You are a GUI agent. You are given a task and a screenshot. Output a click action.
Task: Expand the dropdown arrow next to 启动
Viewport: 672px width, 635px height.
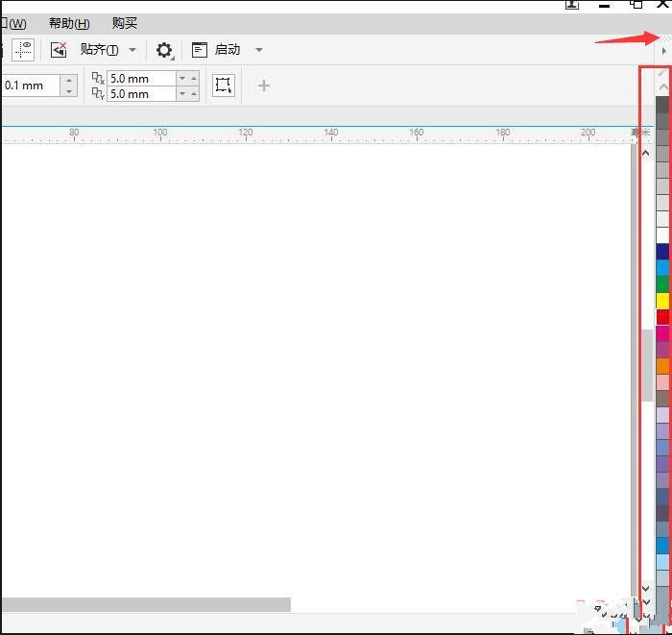[x=259, y=50]
